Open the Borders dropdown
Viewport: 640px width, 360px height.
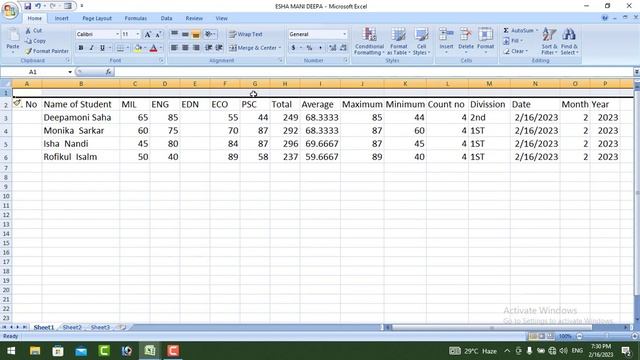128,48
